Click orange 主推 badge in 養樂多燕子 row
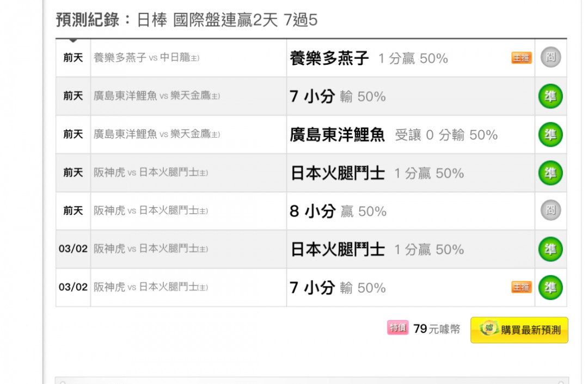Viewport: 588px width, 384px height. [x=521, y=58]
